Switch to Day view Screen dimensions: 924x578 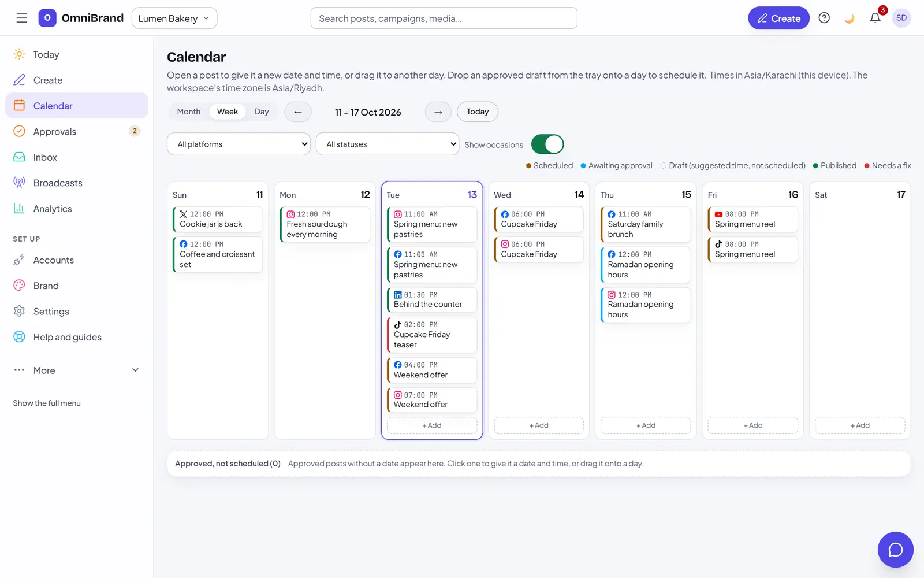coord(262,112)
